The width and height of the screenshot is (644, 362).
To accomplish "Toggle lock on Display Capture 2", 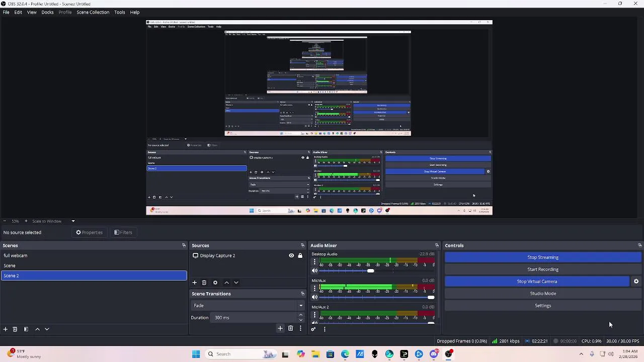I will click(300, 255).
